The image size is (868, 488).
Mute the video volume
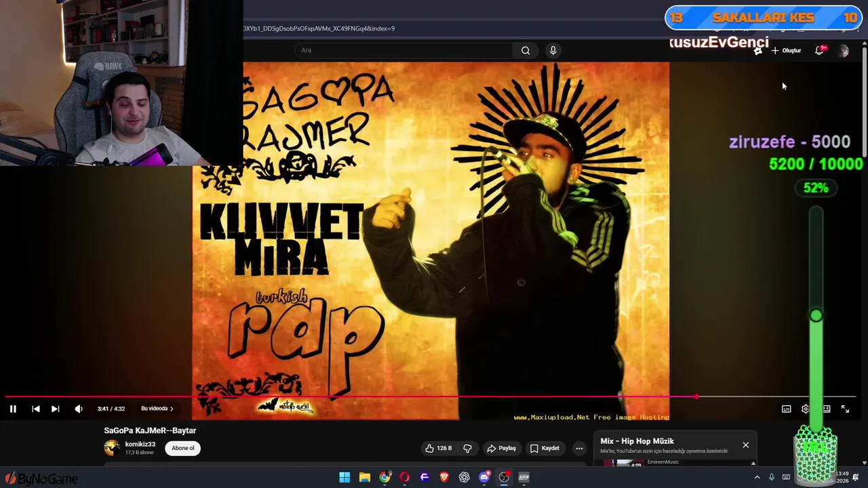pos(79,409)
